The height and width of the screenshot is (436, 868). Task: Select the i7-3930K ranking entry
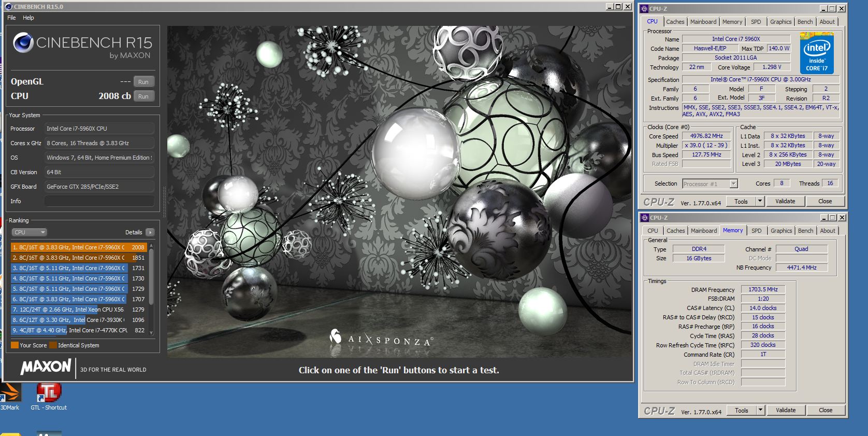[79, 320]
